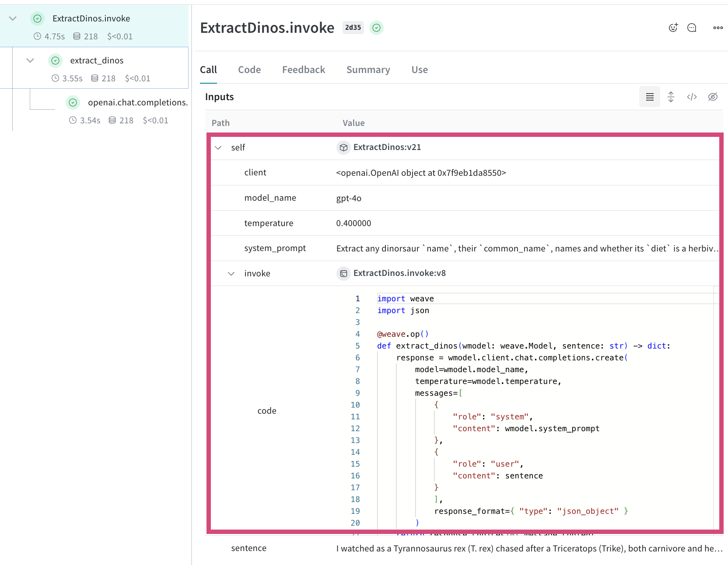
Task: Click the green status check beside 2d35
Action: point(376,28)
